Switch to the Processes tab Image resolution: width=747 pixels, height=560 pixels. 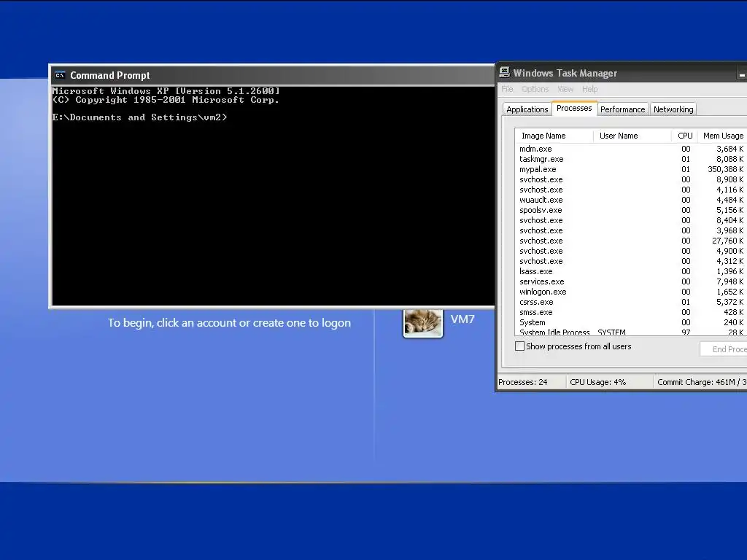pyautogui.click(x=574, y=108)
